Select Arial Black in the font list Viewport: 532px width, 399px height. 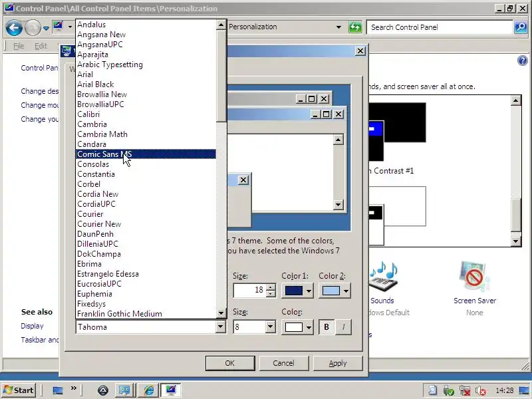(x=146, y=84)
